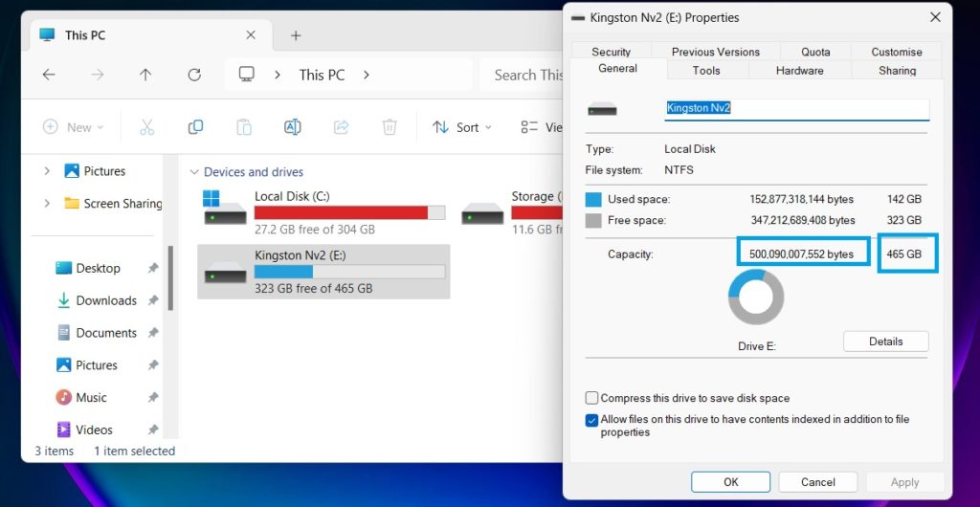This screenshot has height=507, width=980.
Task: Click the gray Free space swatch
Action: pos(593,220)
